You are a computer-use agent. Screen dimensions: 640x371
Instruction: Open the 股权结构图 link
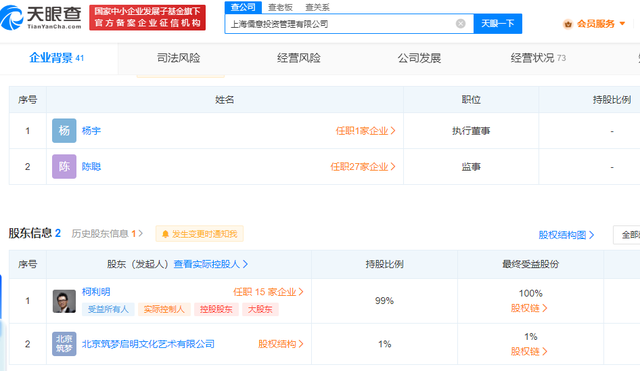coord(566,235)
